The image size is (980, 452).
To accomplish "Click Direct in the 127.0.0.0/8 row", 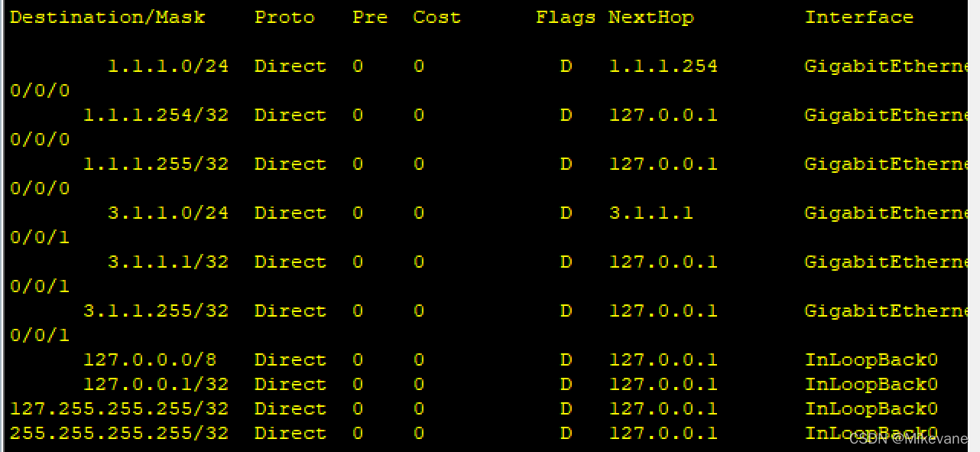I will (x=290, y=360).
